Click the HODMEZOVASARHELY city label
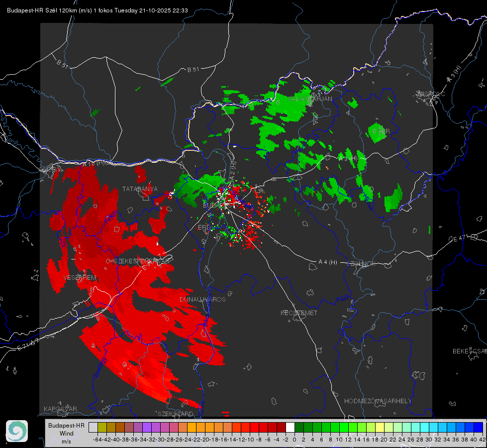 378,401
